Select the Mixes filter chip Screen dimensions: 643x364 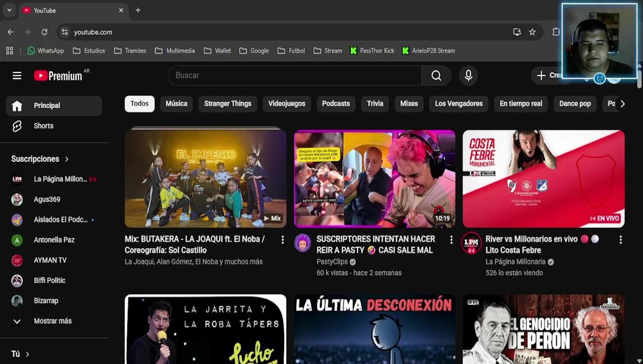[409, 104]
